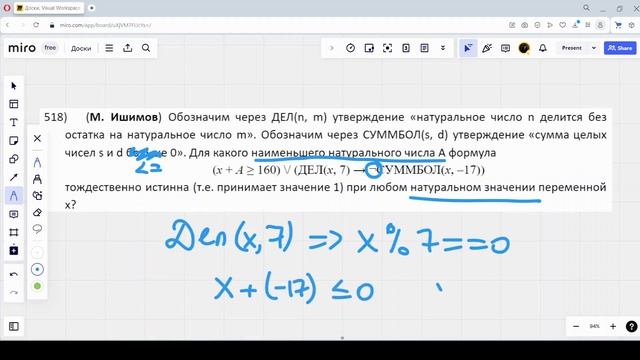Image resolution: width=640 pixels, height=360 pixels.
Task: Open the browser snapshot camera icon
Action: [x=524, y=25]
